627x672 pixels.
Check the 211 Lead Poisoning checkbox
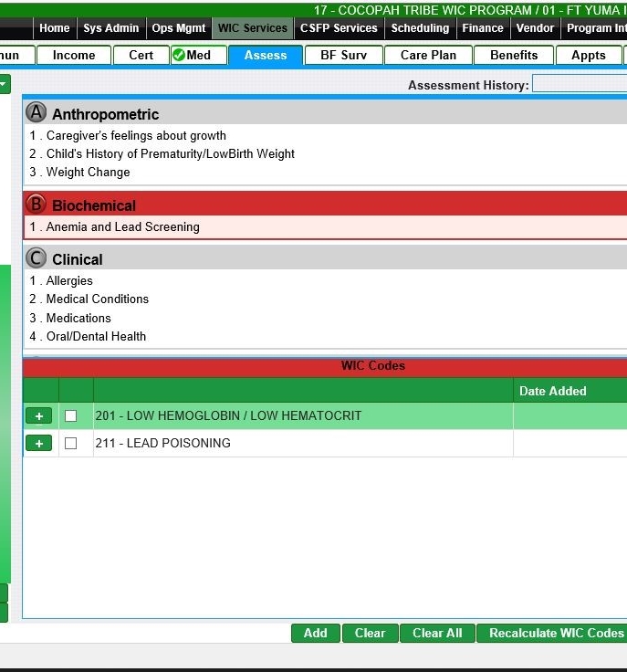click(x=71, y=444)
